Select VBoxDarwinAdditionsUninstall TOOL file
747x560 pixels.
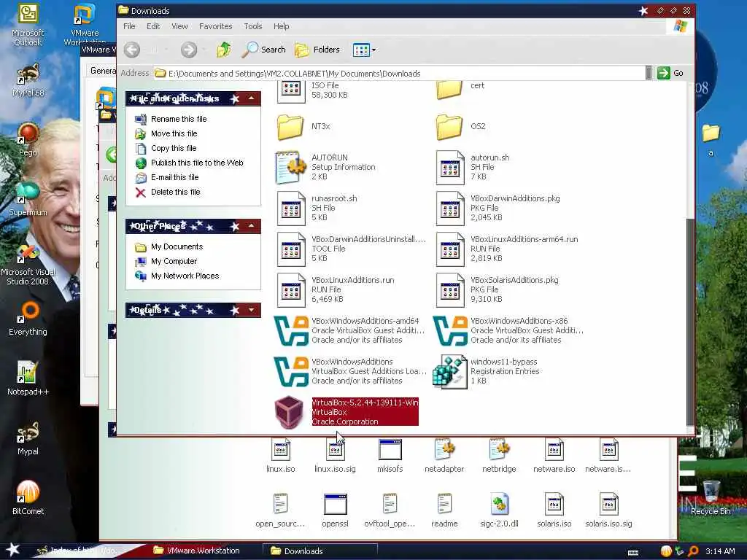[x=351, y=249]
